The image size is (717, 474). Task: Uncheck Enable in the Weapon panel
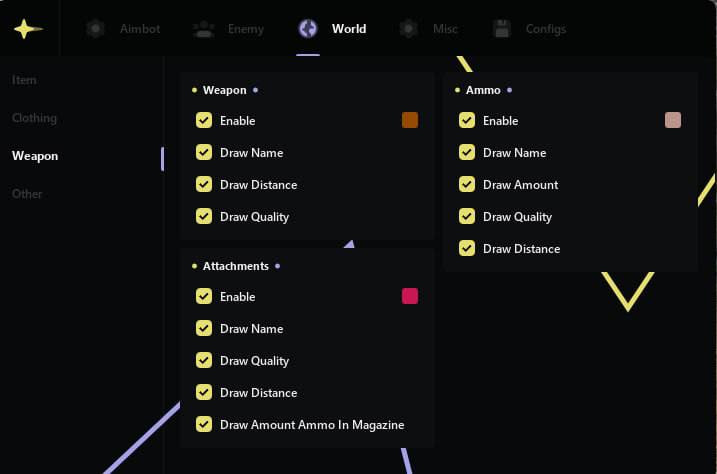(204, 121)
